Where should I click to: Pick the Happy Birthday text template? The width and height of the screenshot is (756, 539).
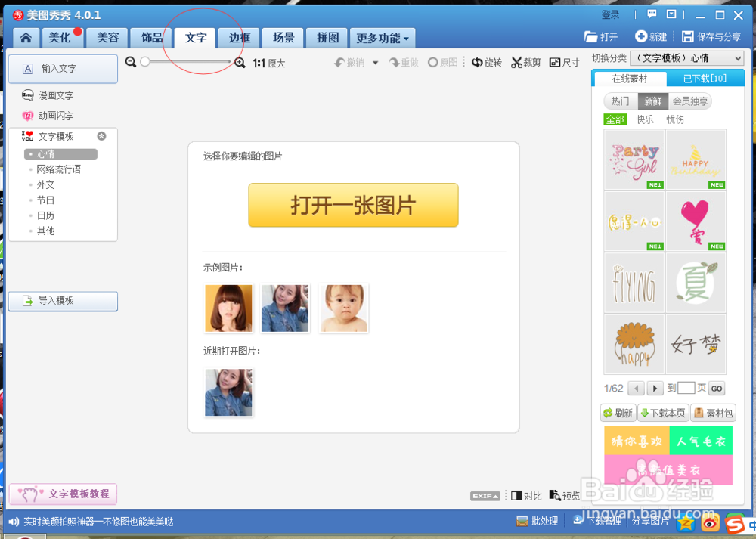(x=696, y=160)
